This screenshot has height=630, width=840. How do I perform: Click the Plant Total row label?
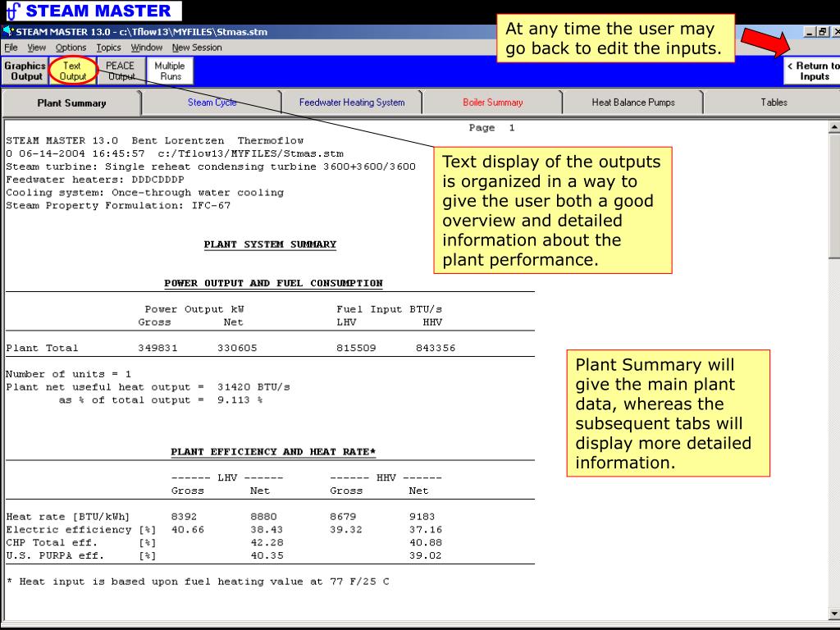[x=42, y=348]
